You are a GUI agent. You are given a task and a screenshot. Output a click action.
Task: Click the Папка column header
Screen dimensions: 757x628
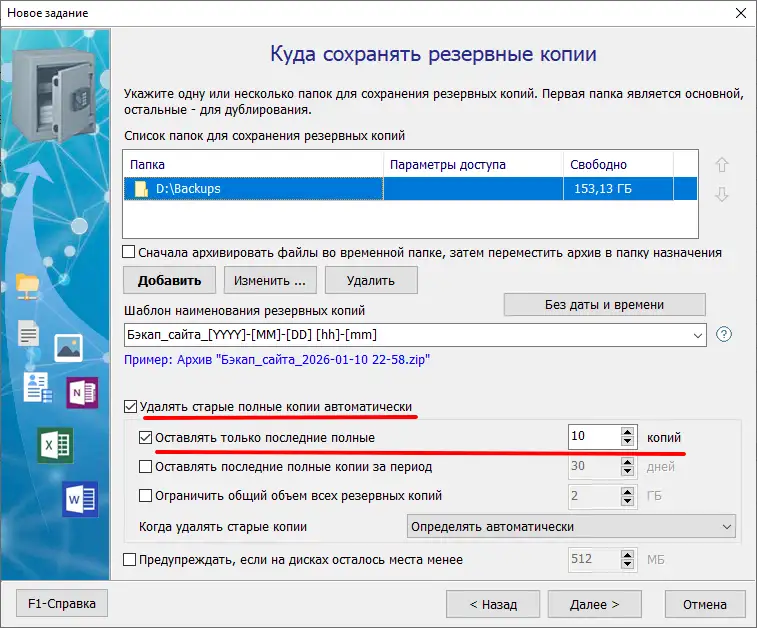(253, 165)
